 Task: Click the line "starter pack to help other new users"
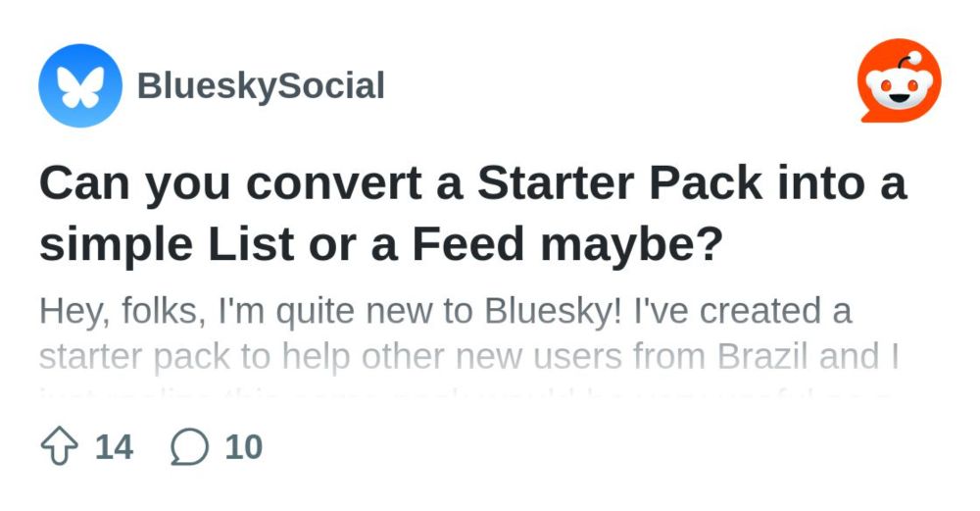coord(332,357)
